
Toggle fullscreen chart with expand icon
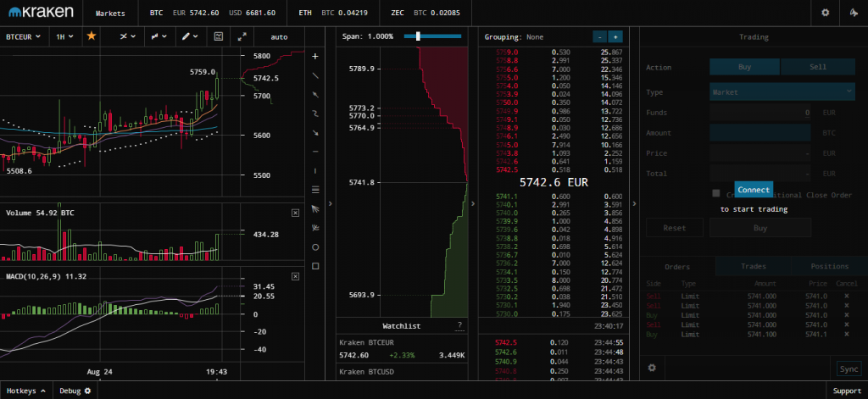[242, 37]
